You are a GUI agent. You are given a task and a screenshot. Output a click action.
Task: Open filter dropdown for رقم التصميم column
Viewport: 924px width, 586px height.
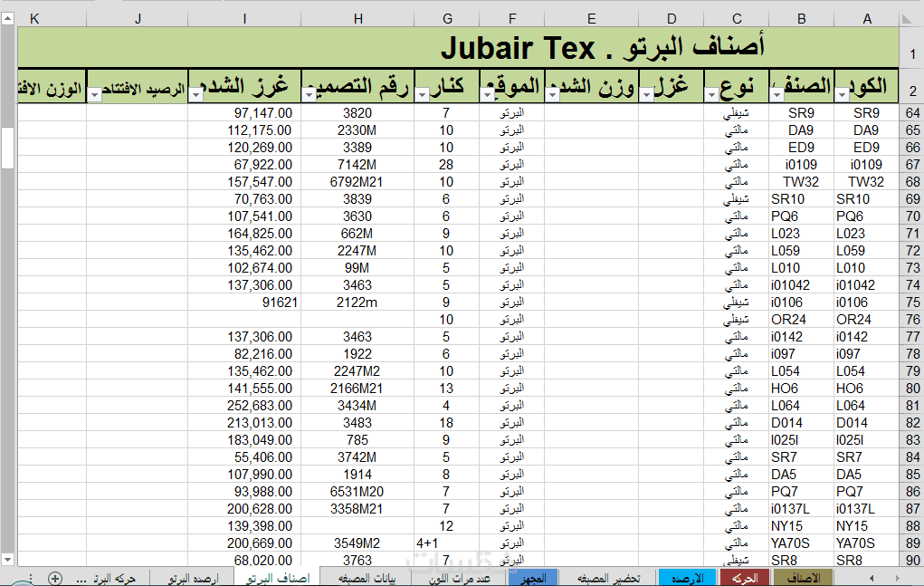[309, 94]
